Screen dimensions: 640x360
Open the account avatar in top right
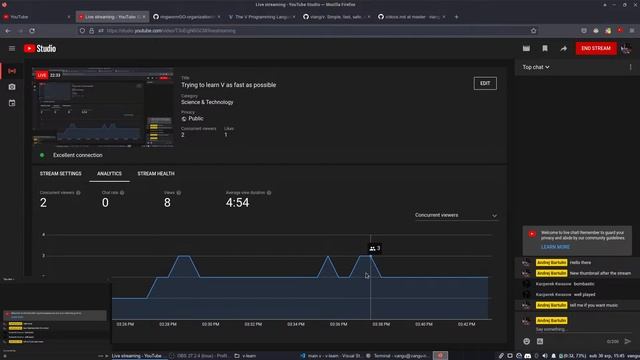point(626,49)
